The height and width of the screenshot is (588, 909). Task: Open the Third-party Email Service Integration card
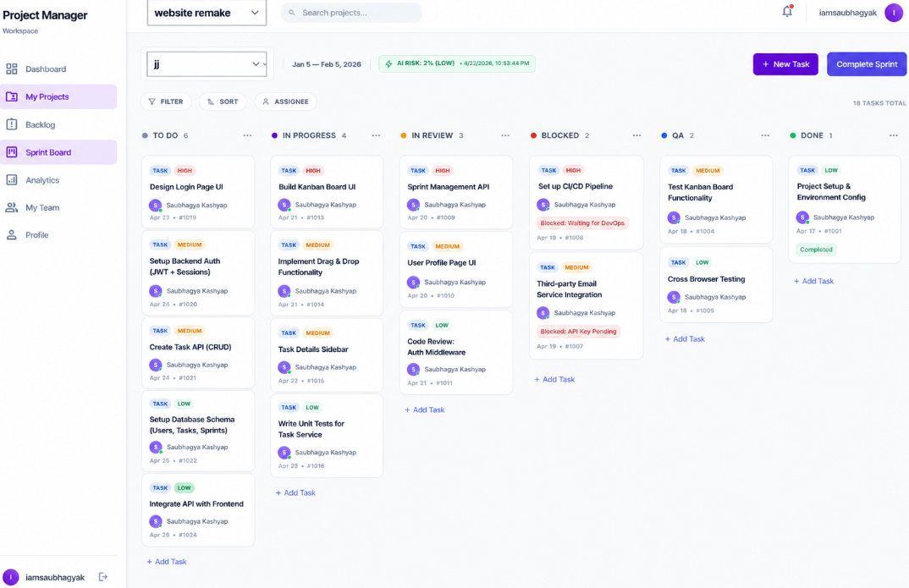586,306
